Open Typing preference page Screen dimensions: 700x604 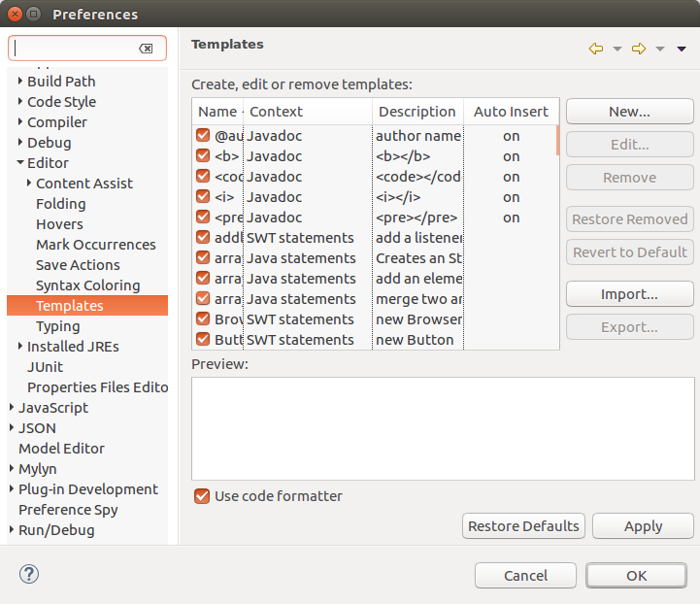pos(58,326)
